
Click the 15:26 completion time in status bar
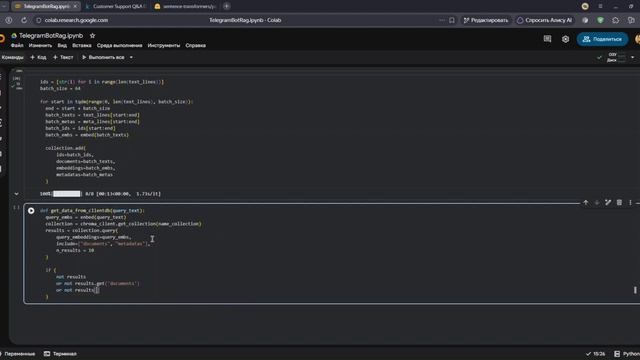point(596,354)
